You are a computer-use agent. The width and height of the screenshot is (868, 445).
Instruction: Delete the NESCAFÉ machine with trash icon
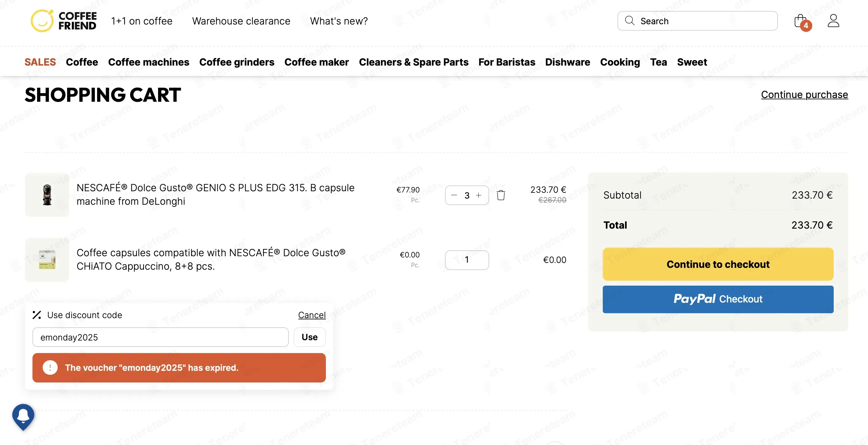coord(501,195)
